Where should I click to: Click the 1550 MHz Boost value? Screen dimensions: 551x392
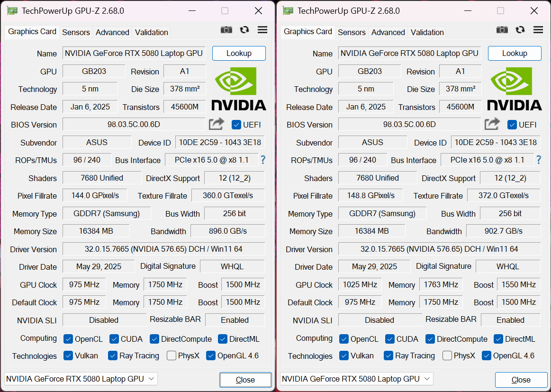pyautogui.click(x=519, y=284)
